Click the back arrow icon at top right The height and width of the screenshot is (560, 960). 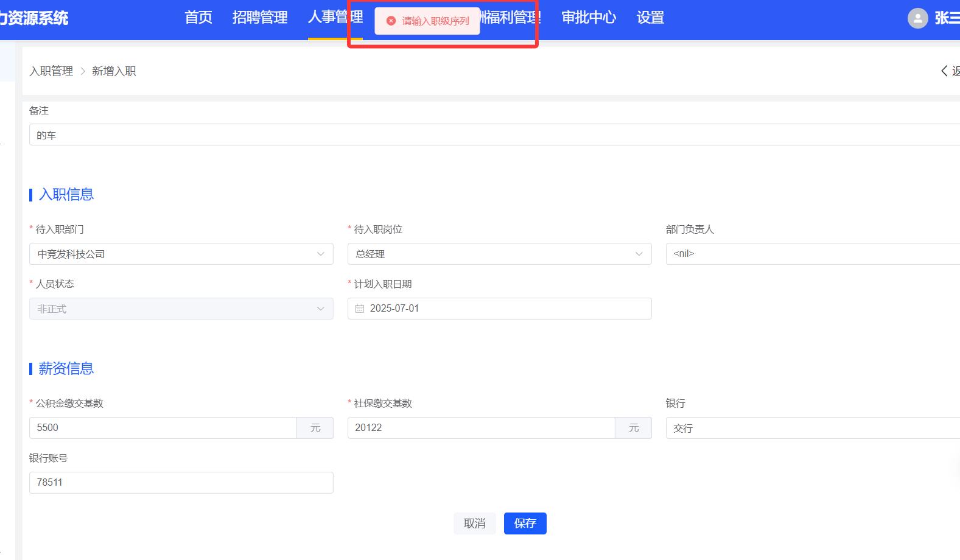[944, 71]
